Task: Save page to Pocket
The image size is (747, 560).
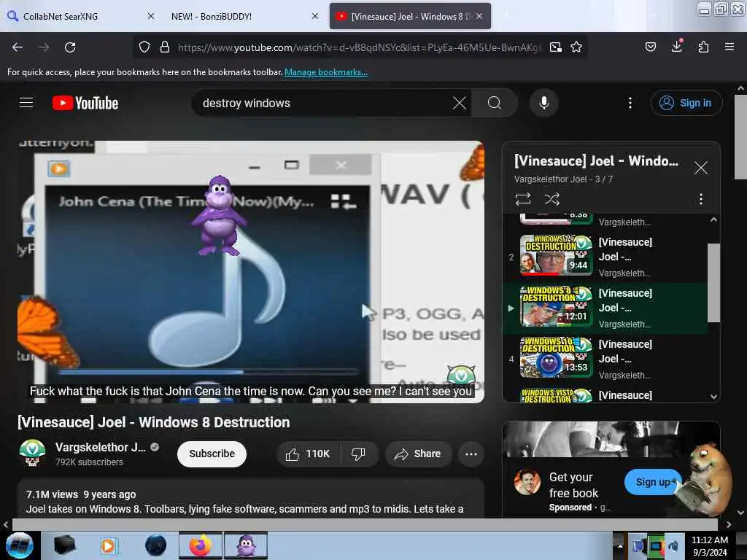Action: coord(650,47)
